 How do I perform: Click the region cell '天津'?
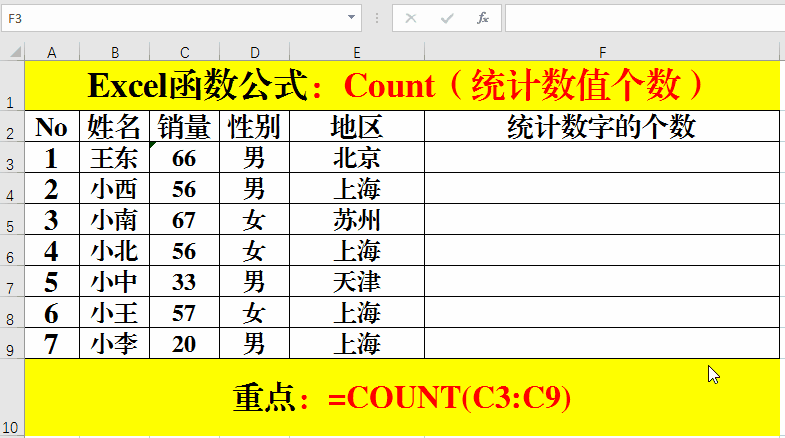[357, 281]
